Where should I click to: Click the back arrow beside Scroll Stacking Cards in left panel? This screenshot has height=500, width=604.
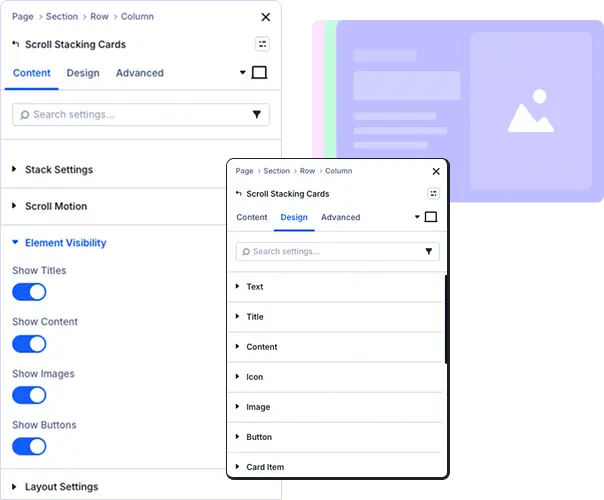pos(15,44)
